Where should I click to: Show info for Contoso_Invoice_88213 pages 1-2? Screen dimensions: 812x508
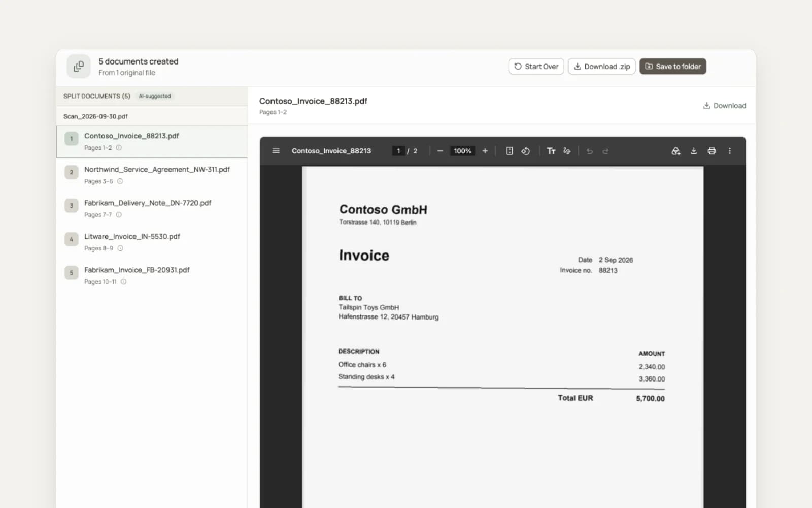click(119, 148)
